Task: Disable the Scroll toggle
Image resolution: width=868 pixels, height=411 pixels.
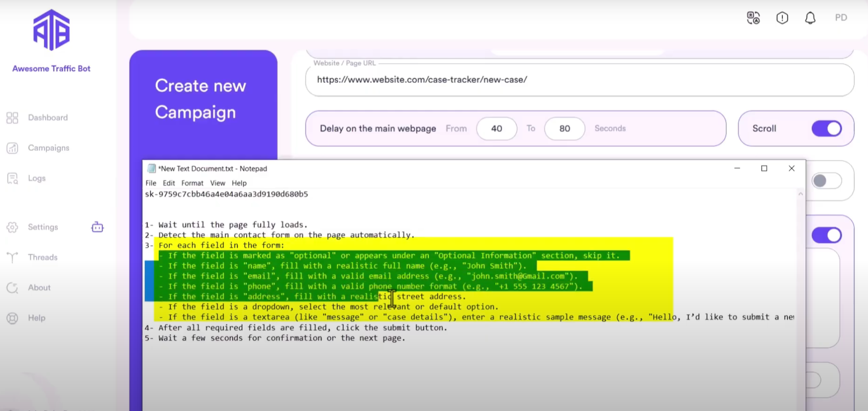Action: pos(826,128)
